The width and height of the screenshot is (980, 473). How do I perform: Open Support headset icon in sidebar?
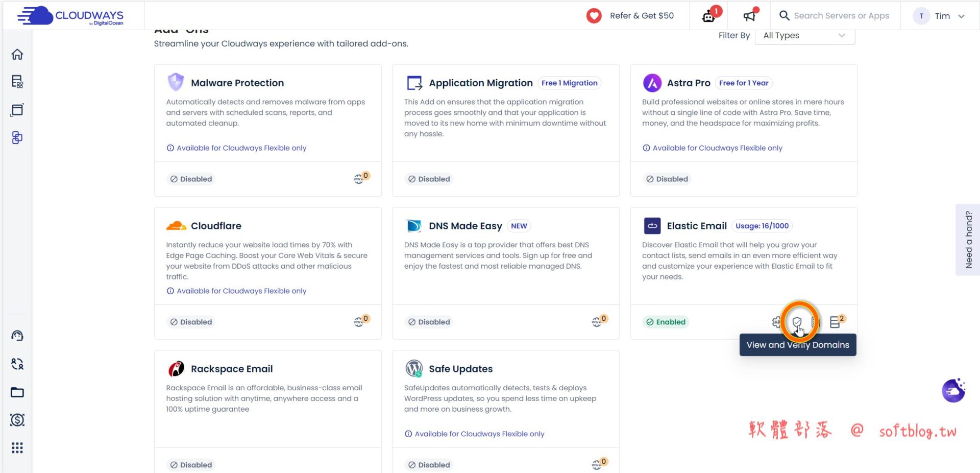[17, 336]
